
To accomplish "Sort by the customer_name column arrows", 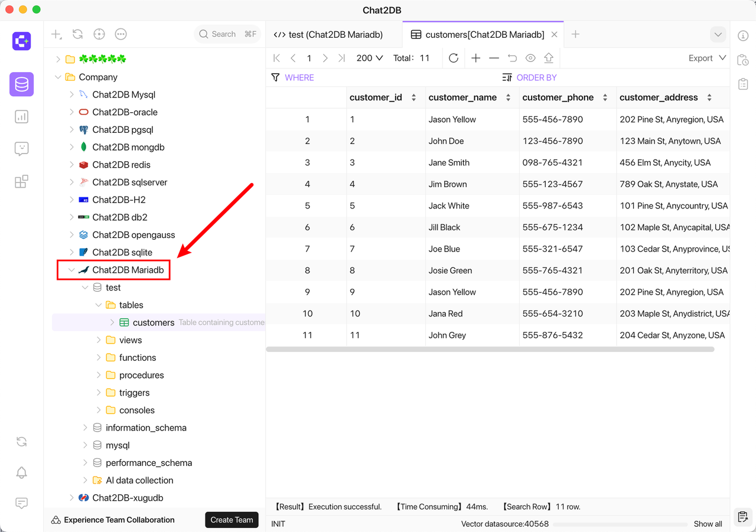I will coord(508,97).
